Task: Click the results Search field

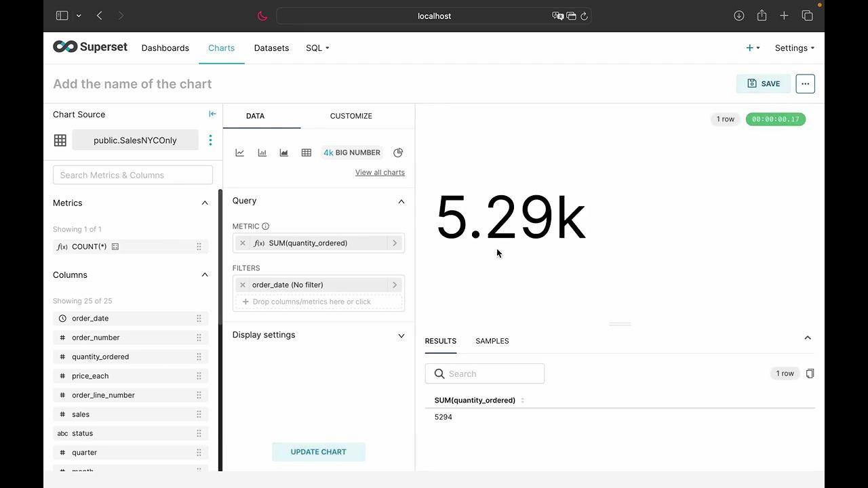Action: pyautogui.click(x=485, y=373)
